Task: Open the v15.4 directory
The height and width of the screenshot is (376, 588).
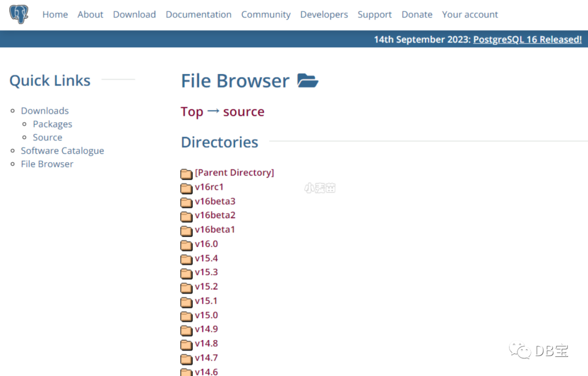Action: coord(206,258)
